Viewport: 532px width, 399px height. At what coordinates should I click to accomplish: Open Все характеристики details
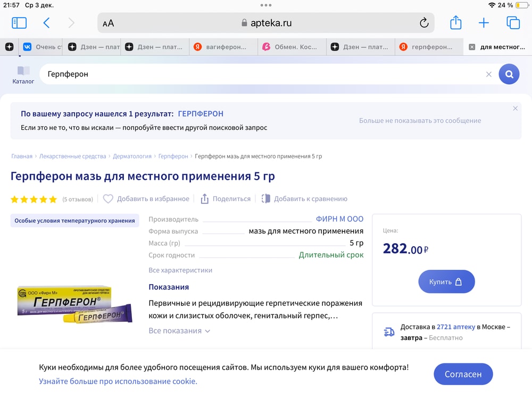180,270
